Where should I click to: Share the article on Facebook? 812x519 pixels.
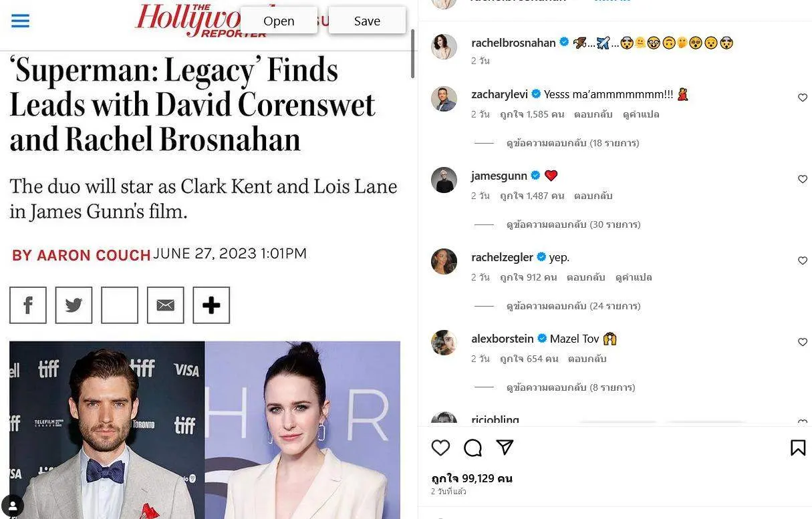pyautogui.click(x=28, y=305)
